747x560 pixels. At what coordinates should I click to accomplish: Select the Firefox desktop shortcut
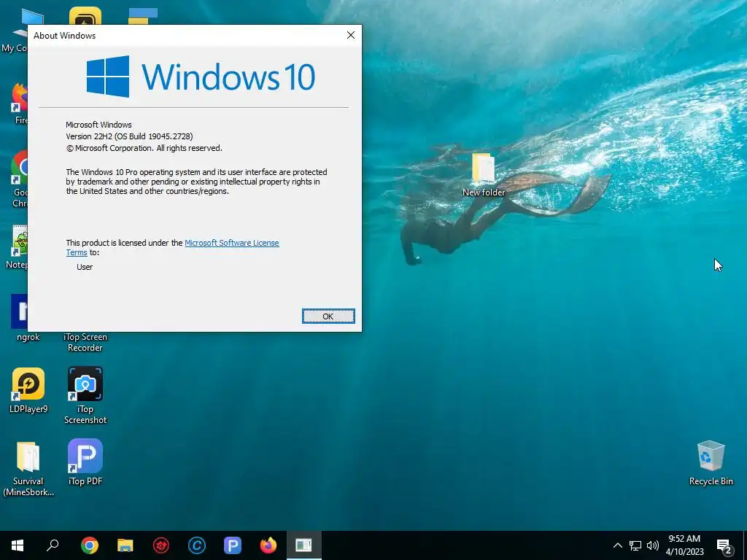click(x=20, y=104)
